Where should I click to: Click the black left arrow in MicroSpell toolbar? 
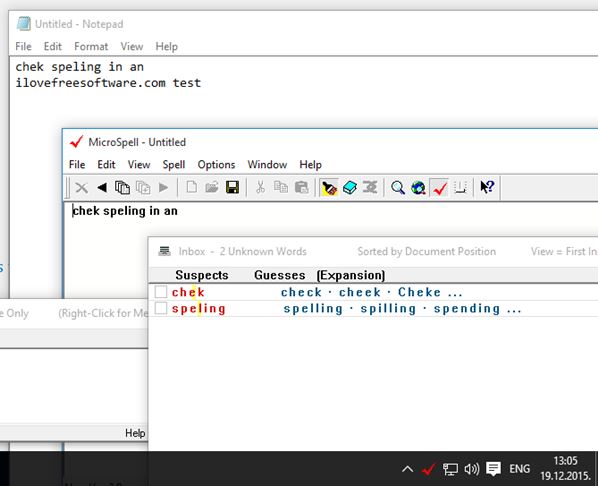tap(102, 188)
